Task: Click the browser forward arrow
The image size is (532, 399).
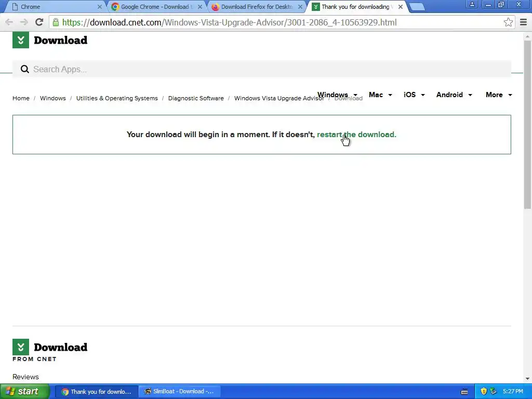Action: [x=24, y=22]
